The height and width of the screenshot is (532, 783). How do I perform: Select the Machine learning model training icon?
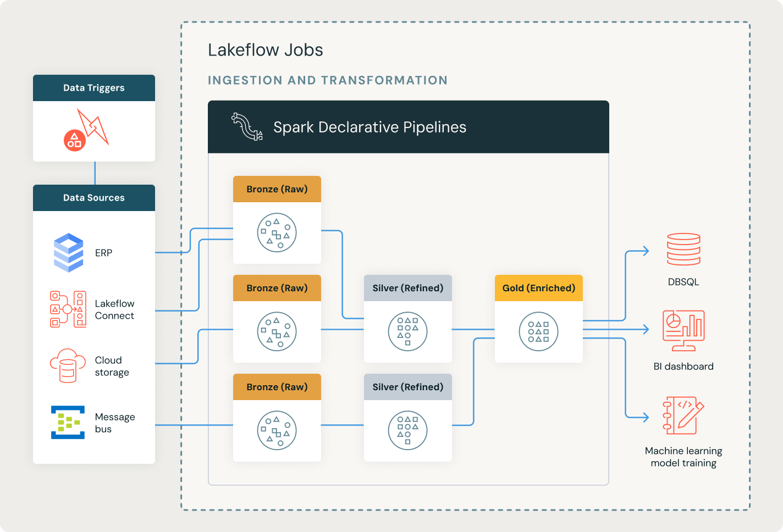(683, 415)
